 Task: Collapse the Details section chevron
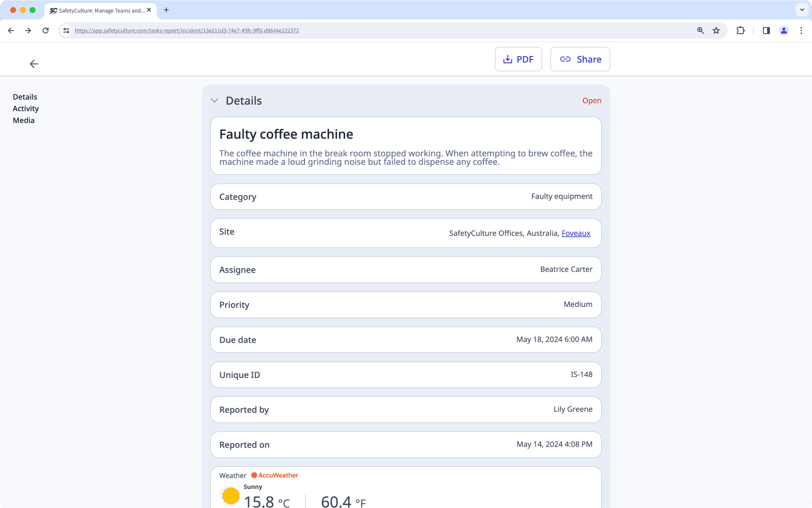[x=215, y=101]
